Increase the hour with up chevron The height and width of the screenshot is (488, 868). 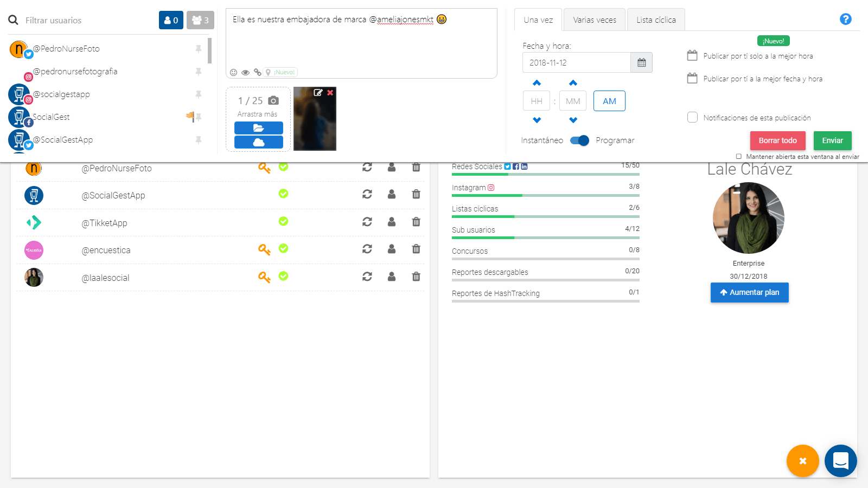click(x=537, y=83)
